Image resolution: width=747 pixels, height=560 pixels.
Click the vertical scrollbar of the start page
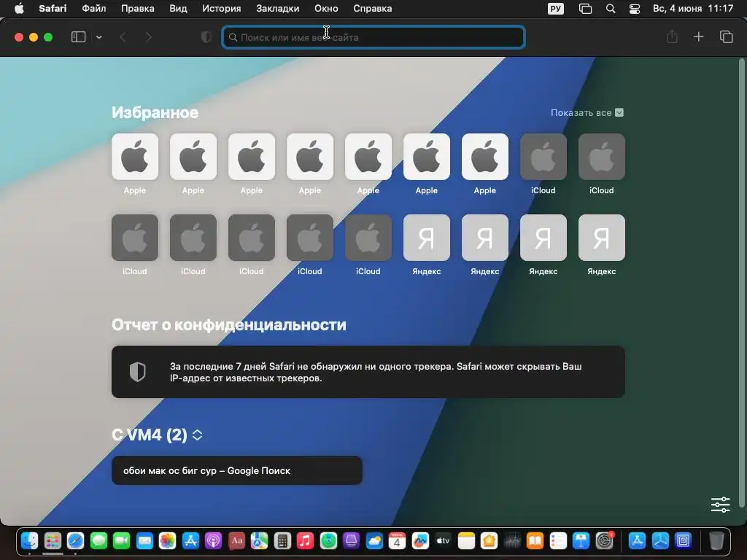741,283
